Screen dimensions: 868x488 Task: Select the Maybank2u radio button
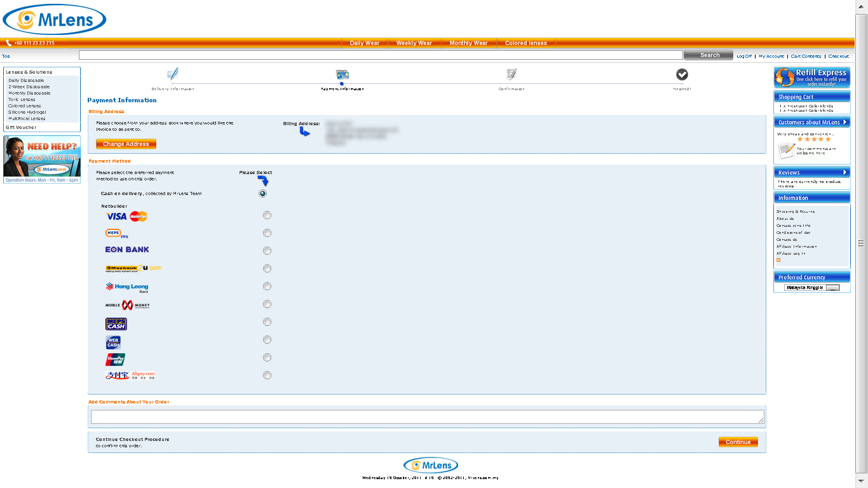tap(267, 269)
